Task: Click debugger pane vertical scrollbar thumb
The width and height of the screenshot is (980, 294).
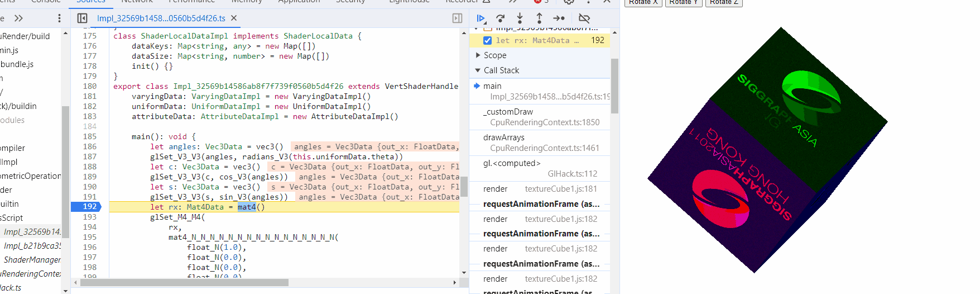Action: tap(614, 86)
